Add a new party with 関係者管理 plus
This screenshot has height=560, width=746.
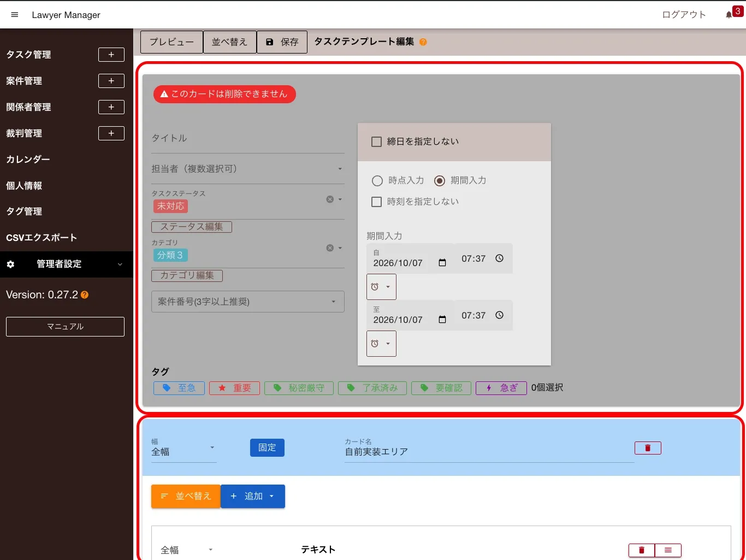tap(111, 107)
